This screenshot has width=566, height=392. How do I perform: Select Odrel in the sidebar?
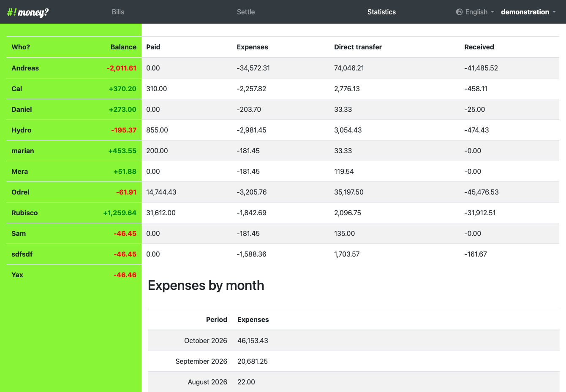[20, 192]
